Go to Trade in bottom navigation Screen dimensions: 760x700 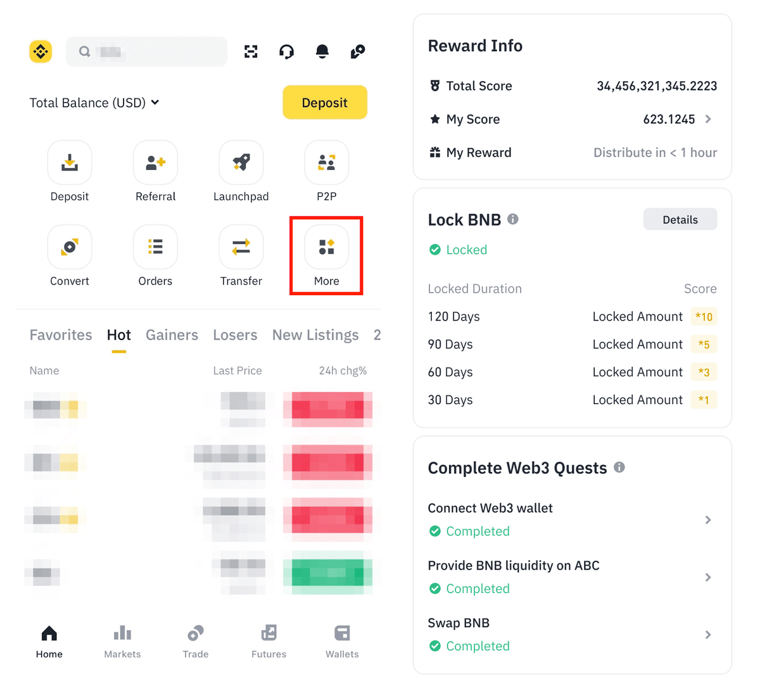pyautogui.click(x=196, y=642)
